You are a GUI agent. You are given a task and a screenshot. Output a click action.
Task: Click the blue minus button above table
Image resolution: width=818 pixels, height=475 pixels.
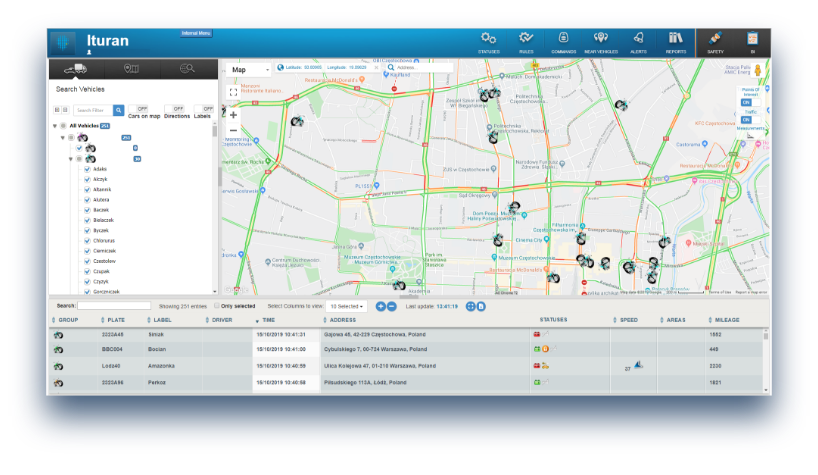pyautogui.click(x=391, y=307)
